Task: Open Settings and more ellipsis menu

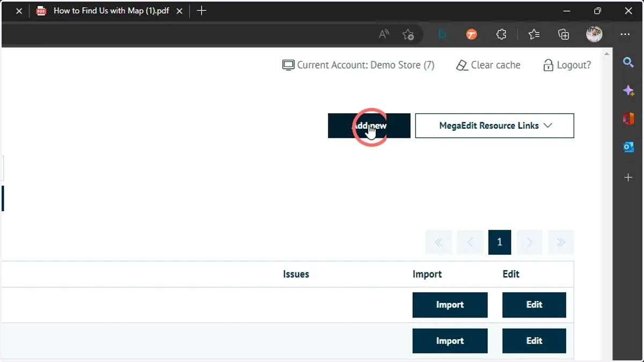Action: pyautogui.click(x=625, y=34)
